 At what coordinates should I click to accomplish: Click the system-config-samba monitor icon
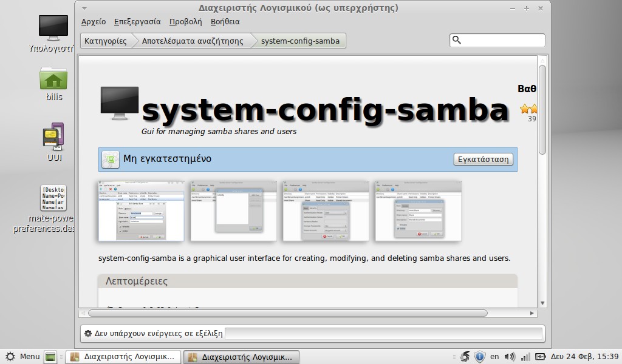(120, 103)
